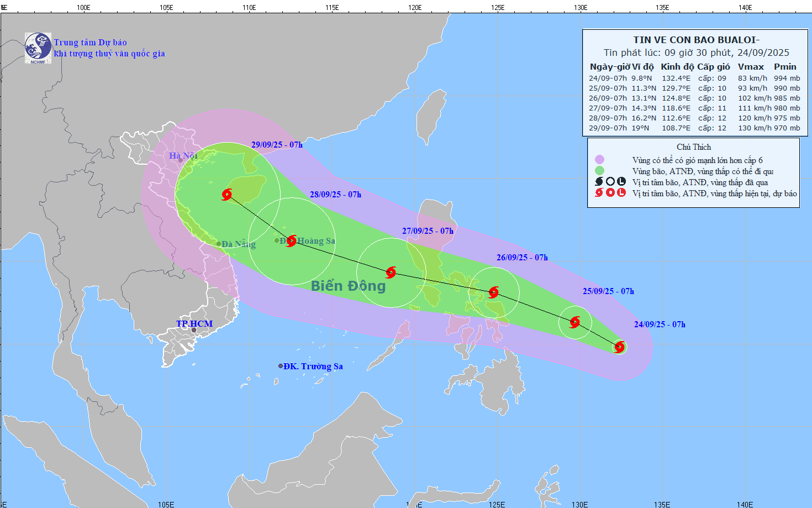Click the Hà Nội city marker

180,160
